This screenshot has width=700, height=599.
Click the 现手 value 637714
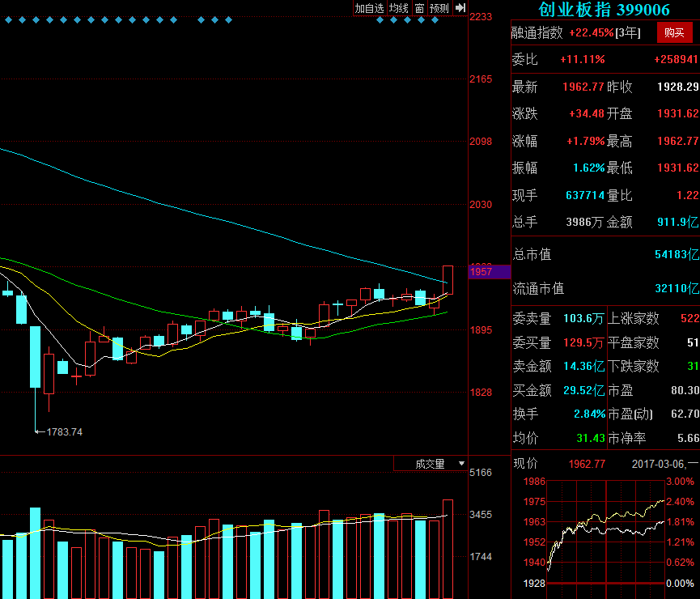pos(585,195)
